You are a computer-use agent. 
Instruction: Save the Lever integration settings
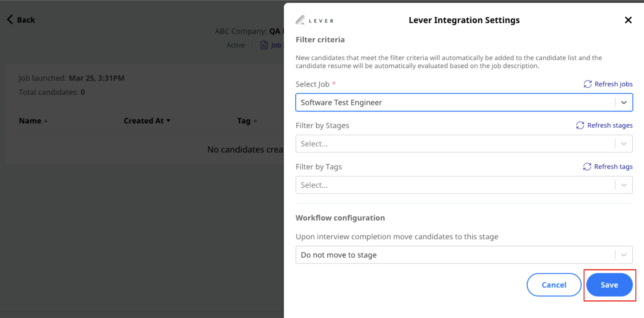pyautogui.click(x=609, y=285)
